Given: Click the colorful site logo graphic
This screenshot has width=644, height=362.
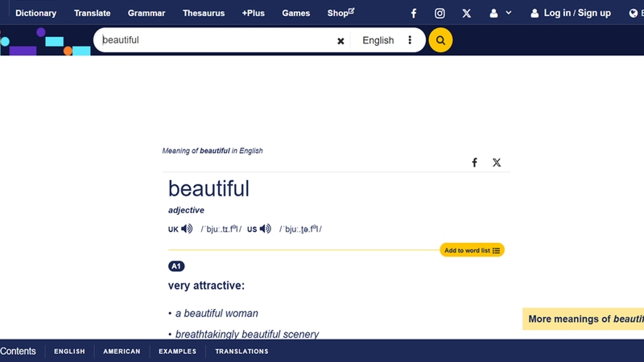Looking at the screenshot, I should (45, 41).
